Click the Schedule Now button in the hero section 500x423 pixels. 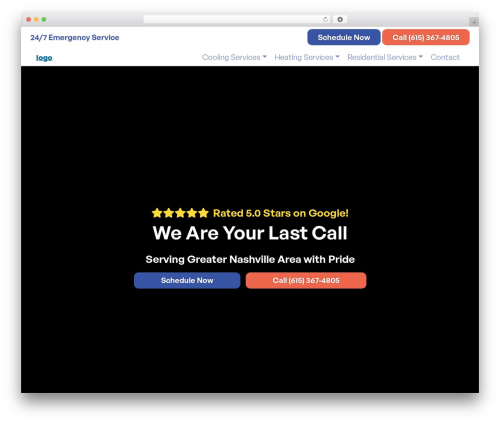click(187, 280)
